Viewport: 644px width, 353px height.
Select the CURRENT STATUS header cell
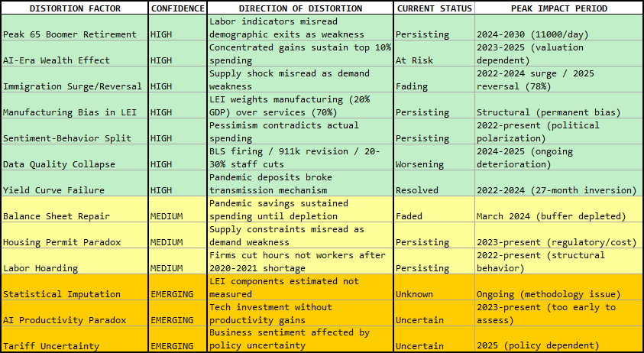[x=434, y=8]
